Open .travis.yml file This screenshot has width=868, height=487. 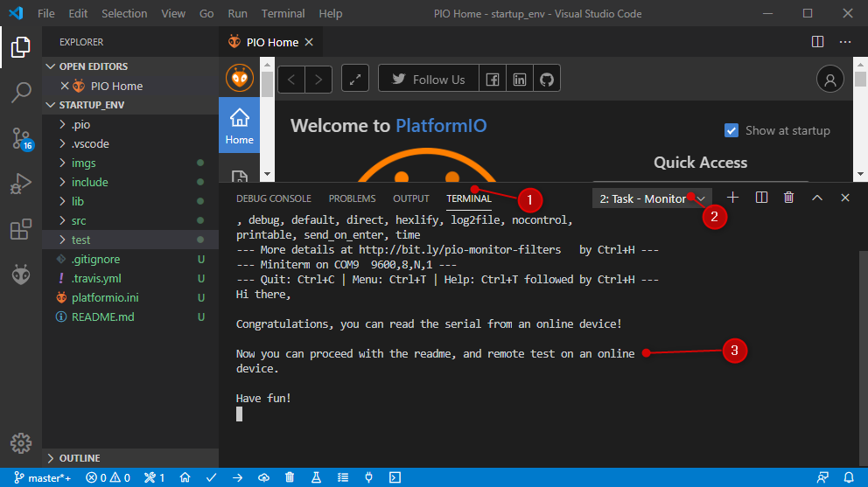[x=130, y=278]
